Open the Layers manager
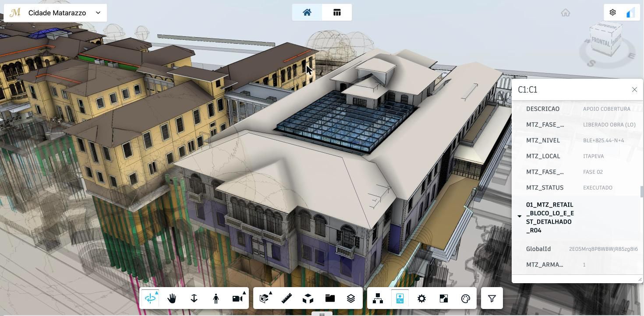Viewport: 644px width, 316px height. [351, 298]
